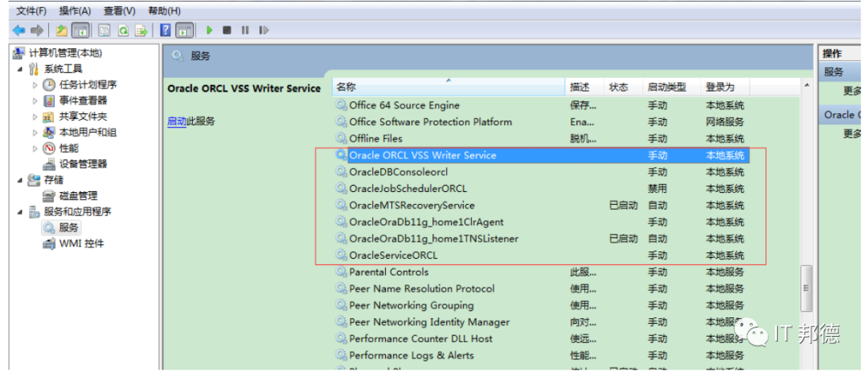The height and width of the screenshot is (372, 868).
Task: Click gear icon beside Parental Controls
Action: click(341, 272)
